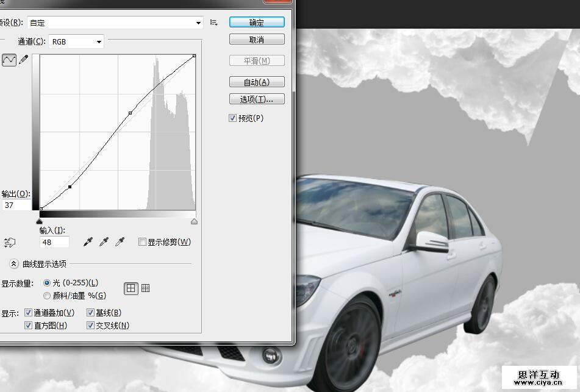Select 颜料/油墨 % radio button
This screenshot has width=580, height=392.
[47, 296]
